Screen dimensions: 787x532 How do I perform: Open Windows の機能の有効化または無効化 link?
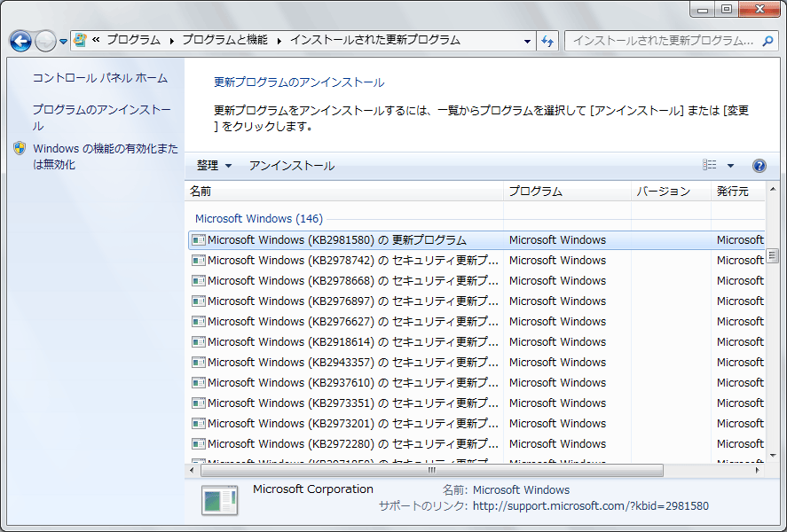pyautogui.click(x=106, y=156)
